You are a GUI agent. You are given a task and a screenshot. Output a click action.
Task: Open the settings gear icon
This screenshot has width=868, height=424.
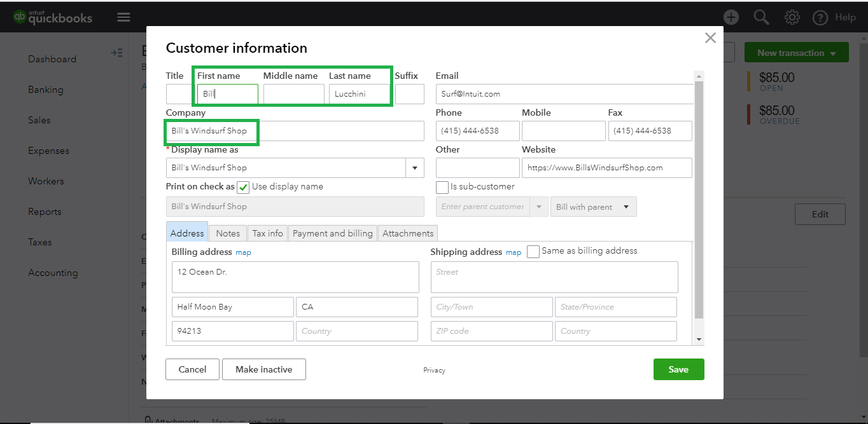click(x=792, y=17)
